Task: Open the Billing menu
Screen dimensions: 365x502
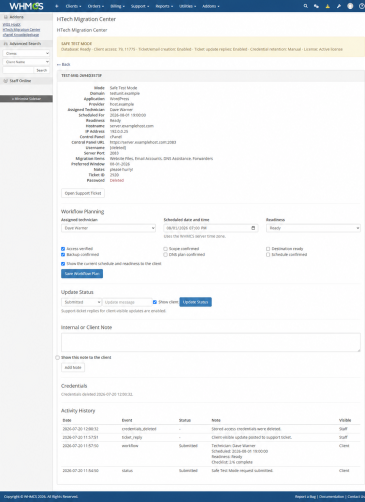Action: pos(117,6)
